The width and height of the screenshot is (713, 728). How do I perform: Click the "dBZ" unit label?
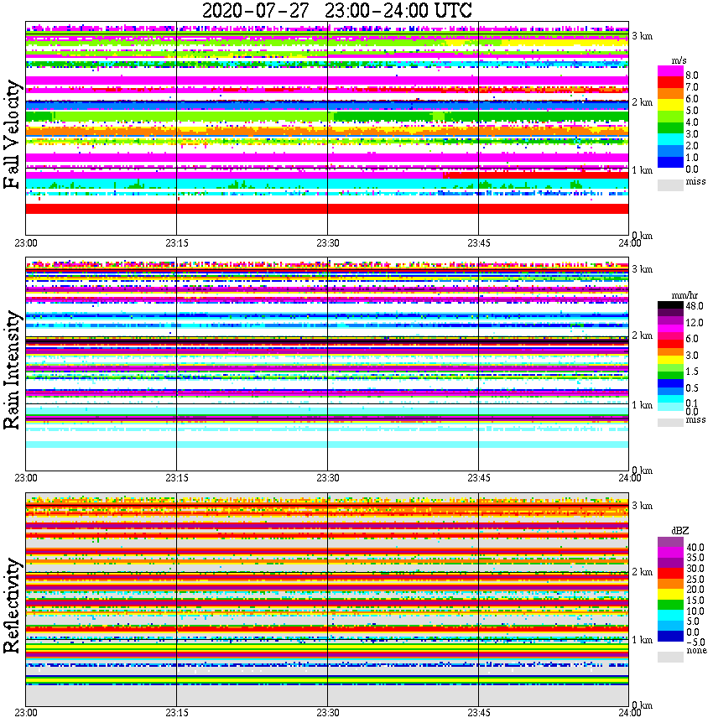[x=680, y=530]
